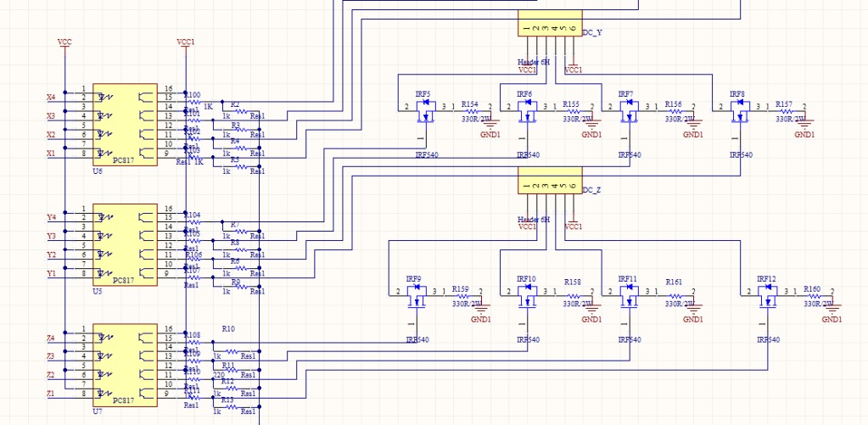The width and height of the screenshot is (868, 425).
Task: Click the DC_Y designator text
Action: click(x=592, y=33)
